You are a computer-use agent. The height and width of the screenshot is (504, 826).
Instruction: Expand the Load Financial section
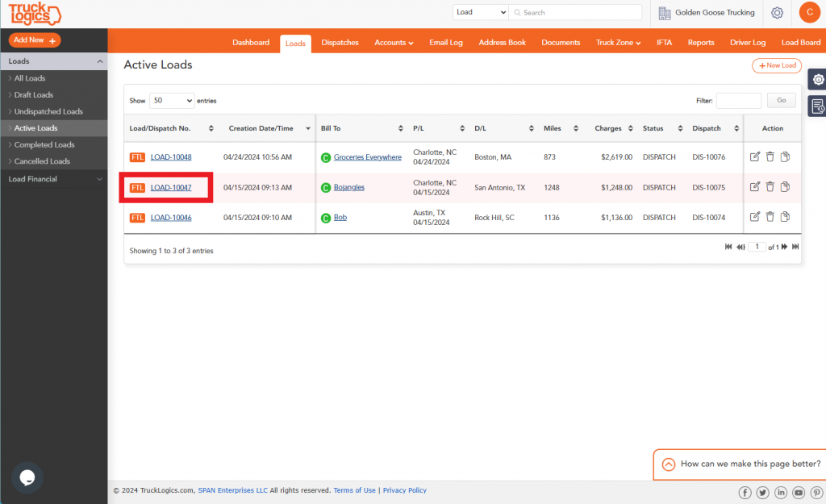pos(54,179)
